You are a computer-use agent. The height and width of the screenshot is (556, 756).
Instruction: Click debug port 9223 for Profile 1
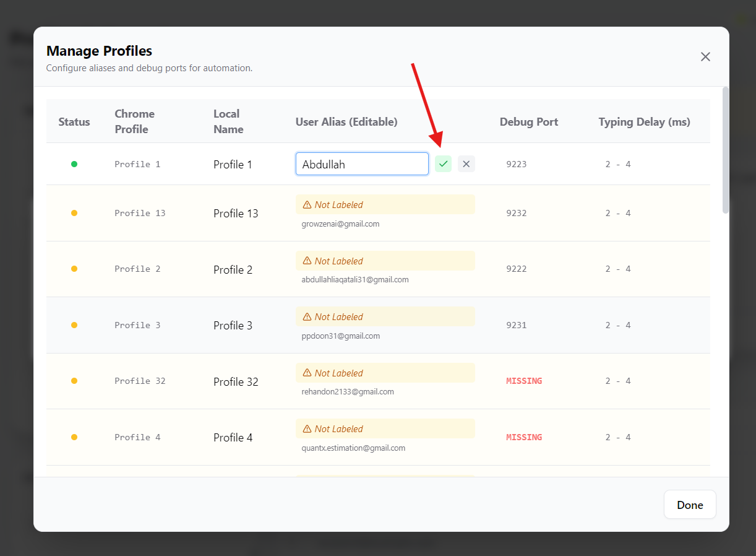[517, 164]
